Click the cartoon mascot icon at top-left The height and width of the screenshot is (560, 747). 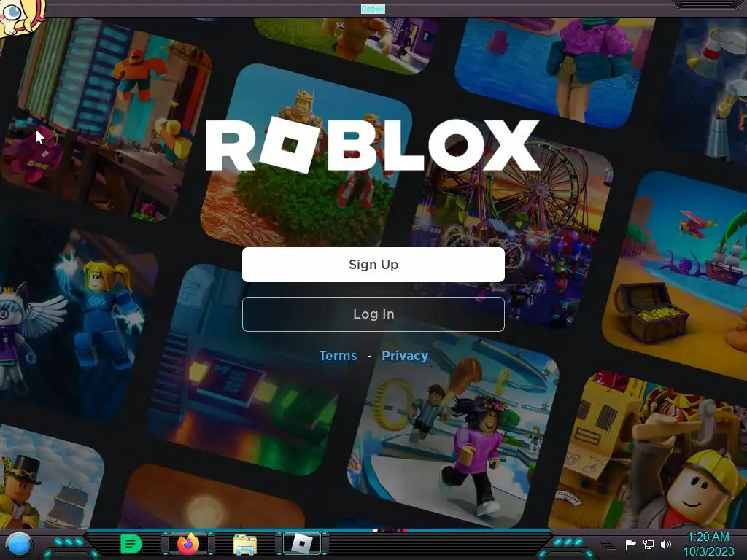coord(21,17)
